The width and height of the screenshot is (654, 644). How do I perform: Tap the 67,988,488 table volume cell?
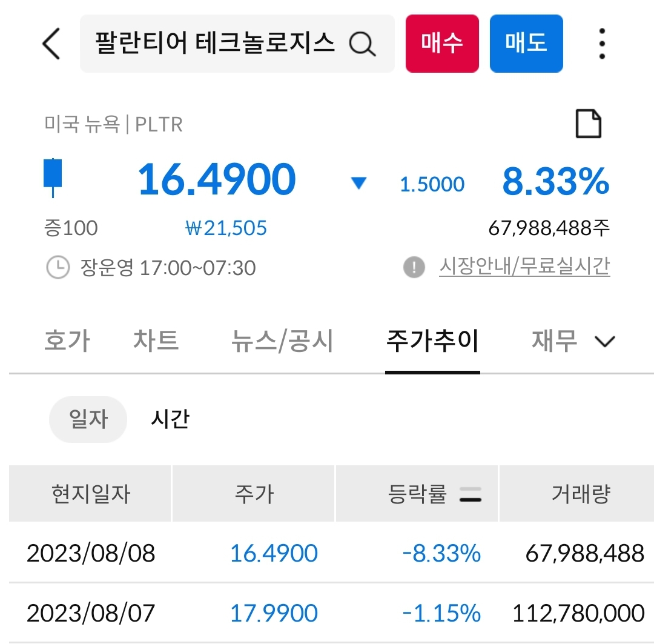(585, 553)
